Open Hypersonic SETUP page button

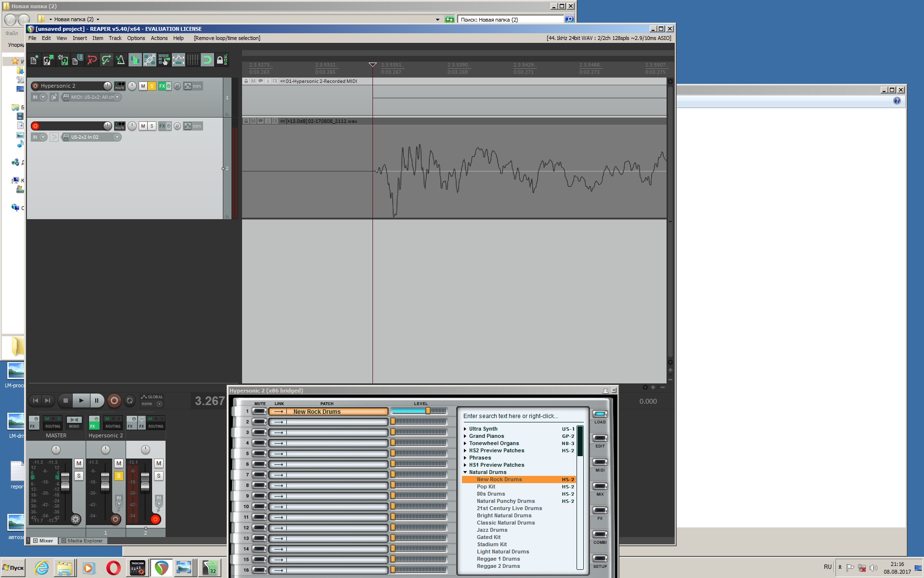tap(600, 559)
